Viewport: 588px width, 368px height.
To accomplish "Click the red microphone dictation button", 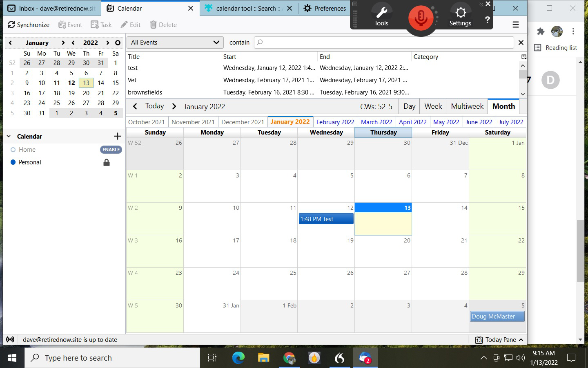I will pos(421,18).
